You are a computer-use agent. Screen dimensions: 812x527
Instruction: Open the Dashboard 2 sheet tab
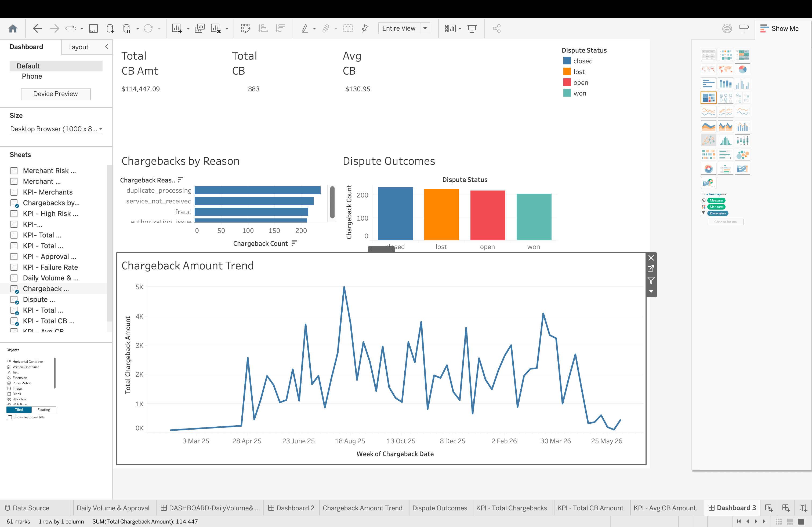coord(291,508)
